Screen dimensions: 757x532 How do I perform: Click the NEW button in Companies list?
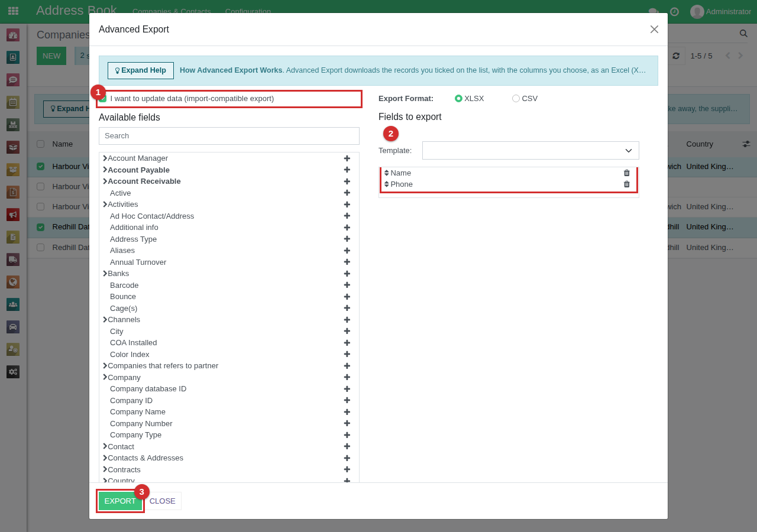click(x=51, y=56)
